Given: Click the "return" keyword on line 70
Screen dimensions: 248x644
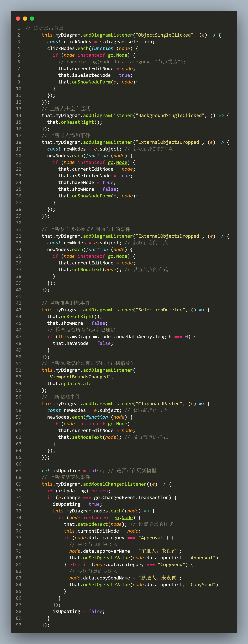Looking at the screenshot, I should pyautogui.click(x=100, y=491).
